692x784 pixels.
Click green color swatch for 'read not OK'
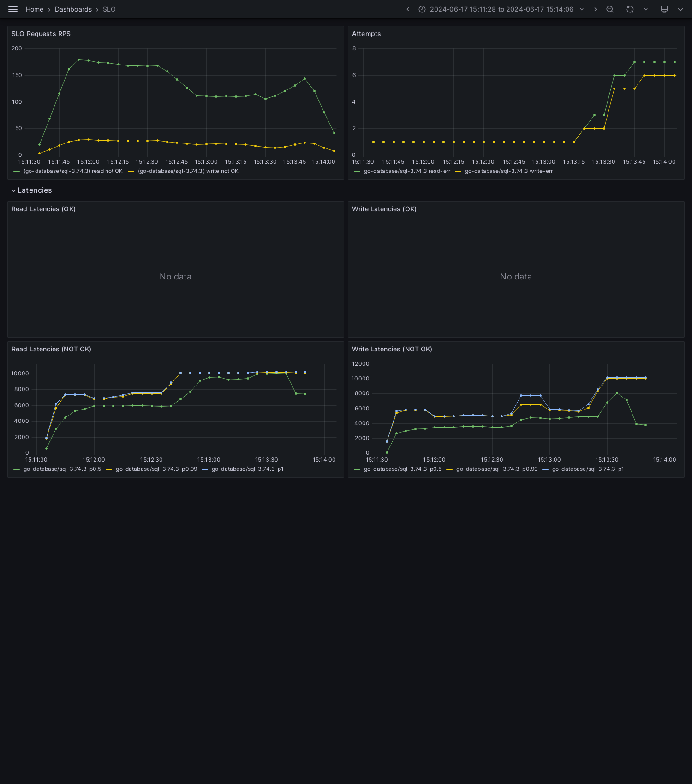tap(17, 172)
